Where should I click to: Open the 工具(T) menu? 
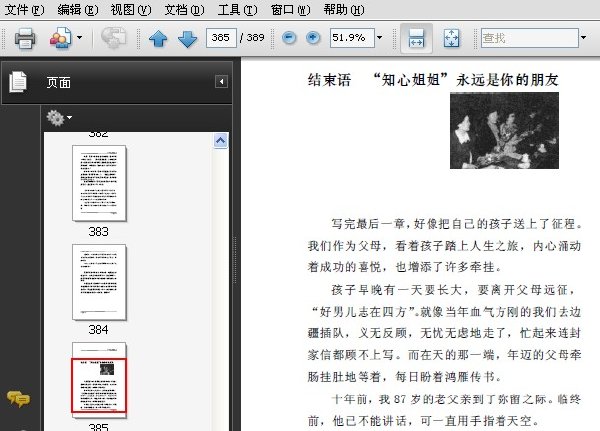(x=237, y=10)
